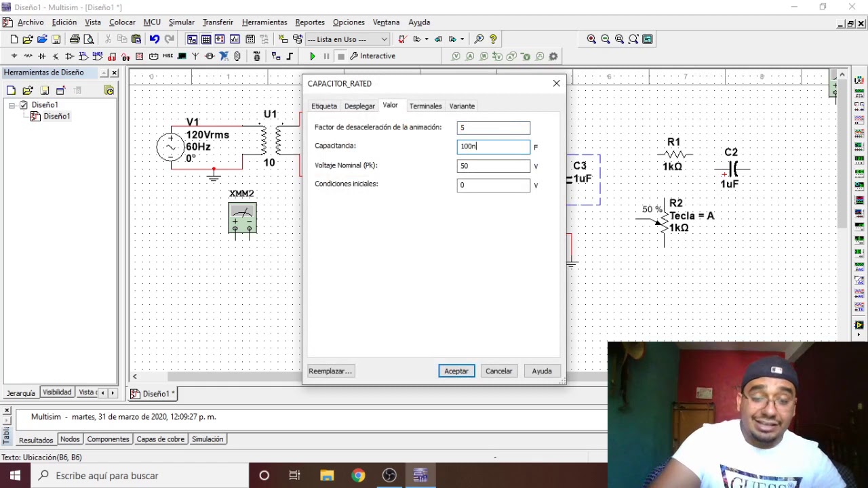Open the Jerarquía tab in design toolbox
Image resolution: width=868 pixels, height=488 pixels.
tap(21, 393)
